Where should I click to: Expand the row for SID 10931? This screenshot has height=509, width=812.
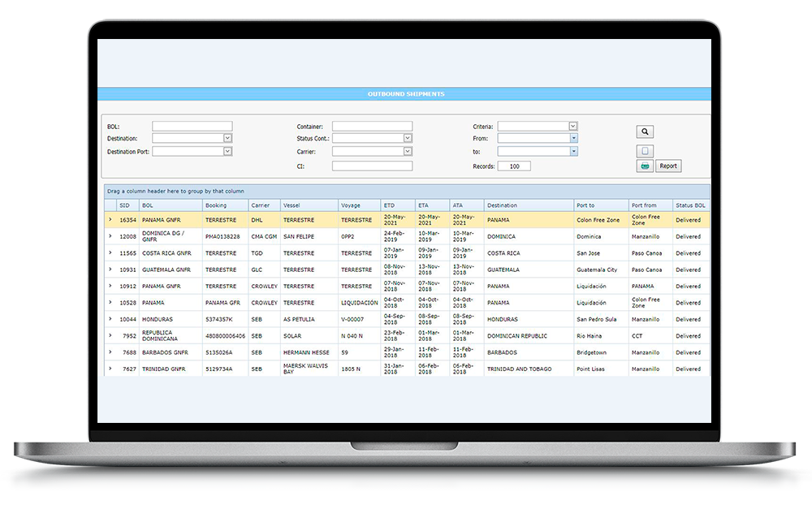coord(110,270)
